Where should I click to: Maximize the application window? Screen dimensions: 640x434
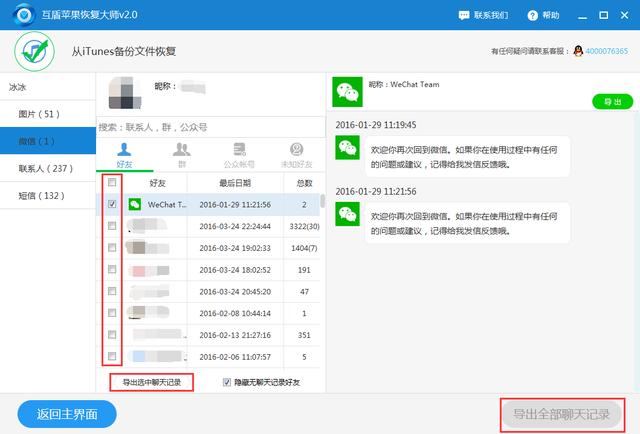point(604,16)
